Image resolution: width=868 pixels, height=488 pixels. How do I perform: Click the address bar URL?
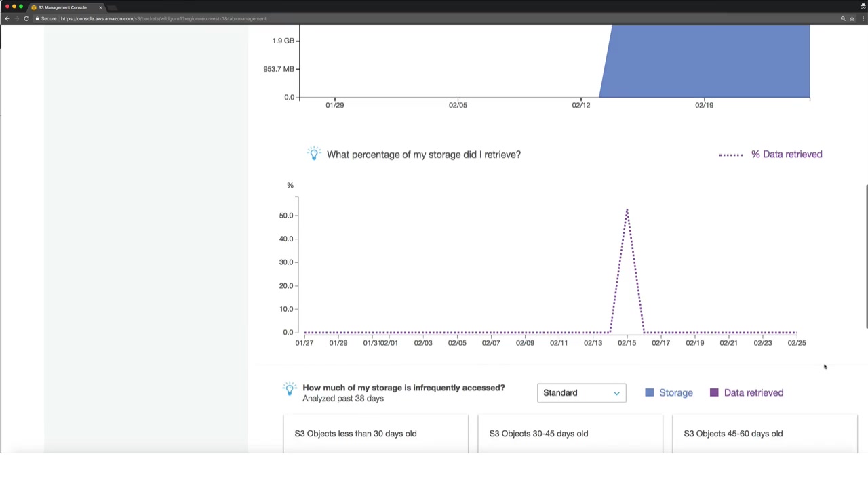point(163,18)
